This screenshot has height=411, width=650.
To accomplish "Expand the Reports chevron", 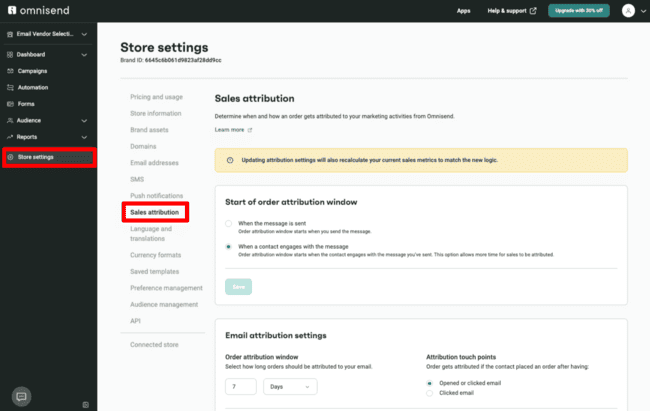I will 84,137.
